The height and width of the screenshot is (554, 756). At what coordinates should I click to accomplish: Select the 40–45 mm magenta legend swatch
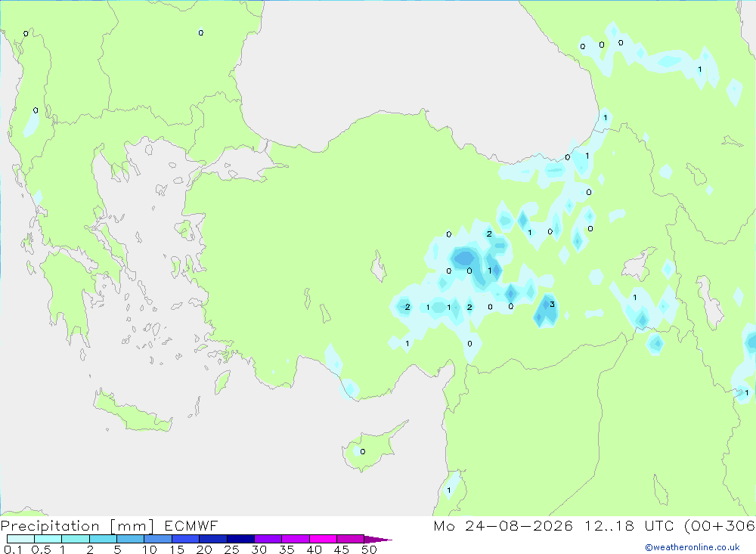(x=323, y=539)
